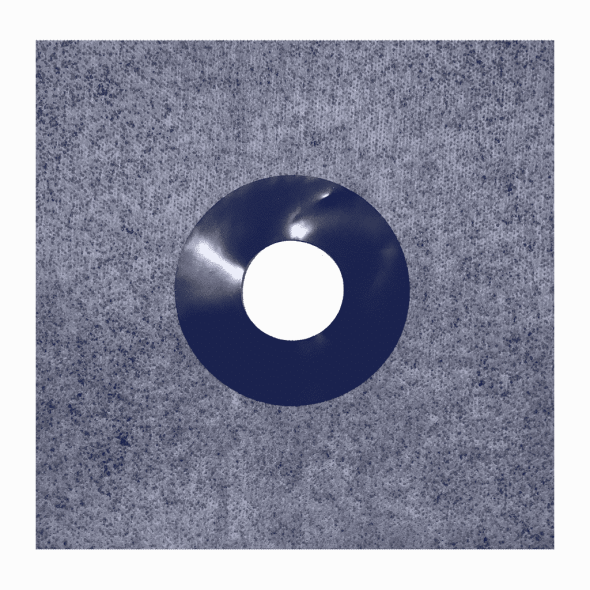Click the textured fabric right of ring

(482, 290)
